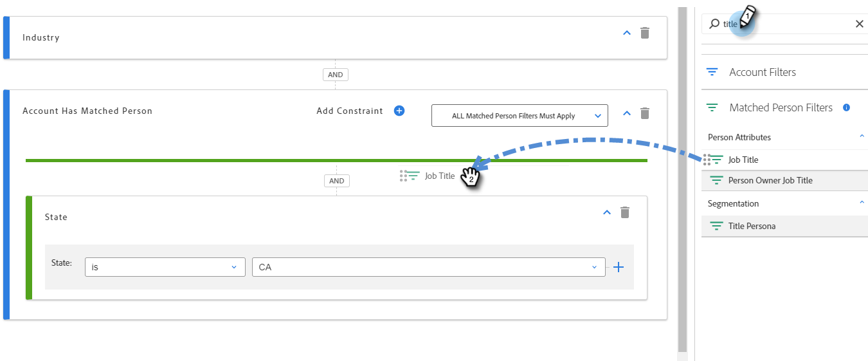Click the Matched Person Filters info icon

point(846,107)
